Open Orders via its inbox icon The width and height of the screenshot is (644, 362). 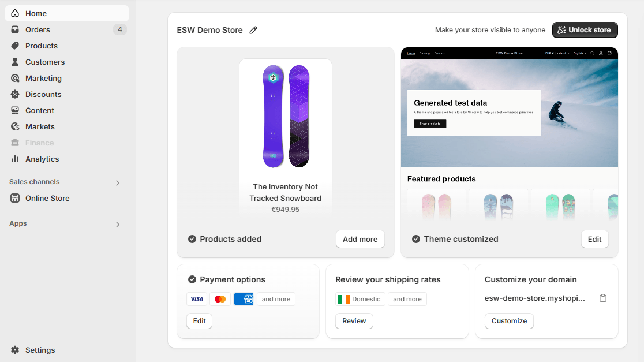15,29
